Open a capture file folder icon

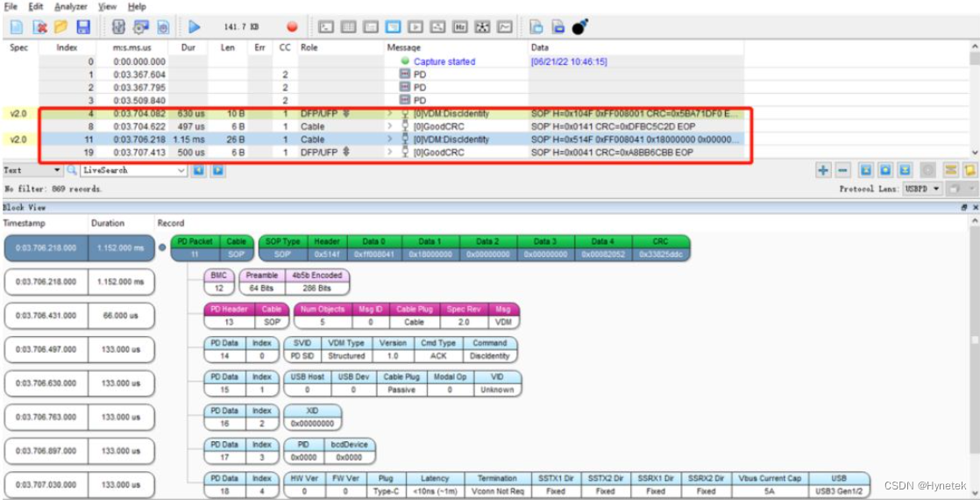tap(60, 27)
